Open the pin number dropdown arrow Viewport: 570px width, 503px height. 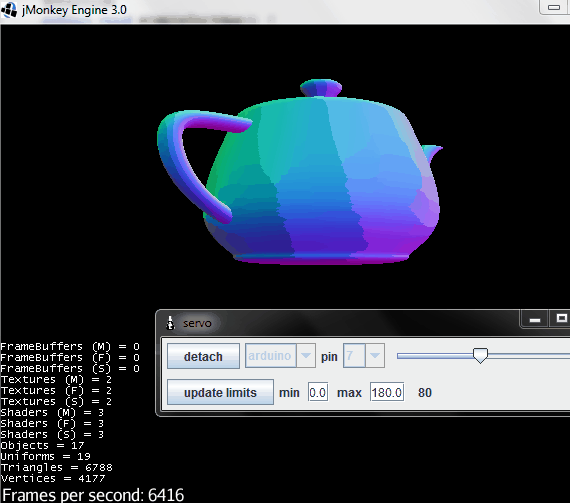pyautogui.click(x=375, y=355)
